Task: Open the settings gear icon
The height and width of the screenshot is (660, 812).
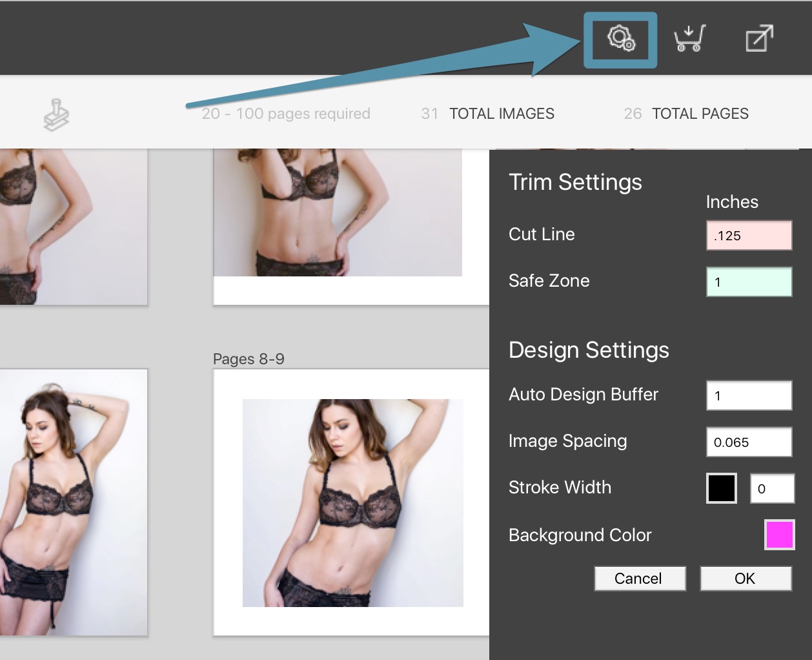Action: tap(621, 38)
